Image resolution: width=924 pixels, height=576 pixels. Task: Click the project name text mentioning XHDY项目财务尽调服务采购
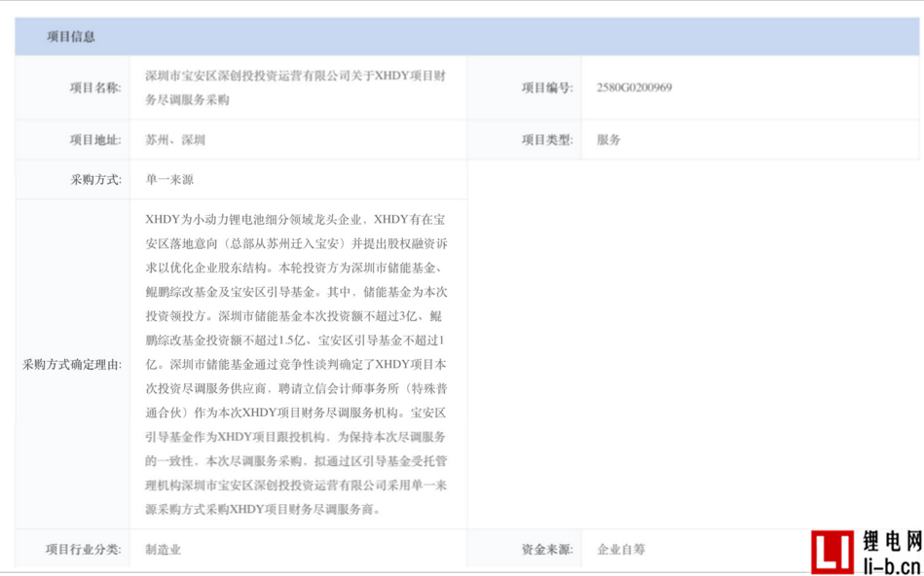coord(295,88)
